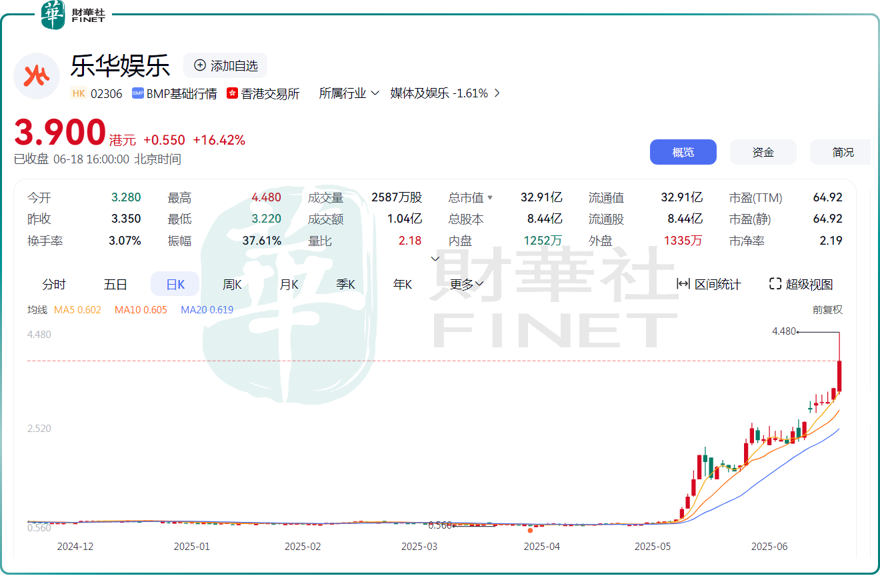Click the 2.520 price axis label
Viewport: 880px width, 588px height.
pyautogui.click(x=39, y=429)
